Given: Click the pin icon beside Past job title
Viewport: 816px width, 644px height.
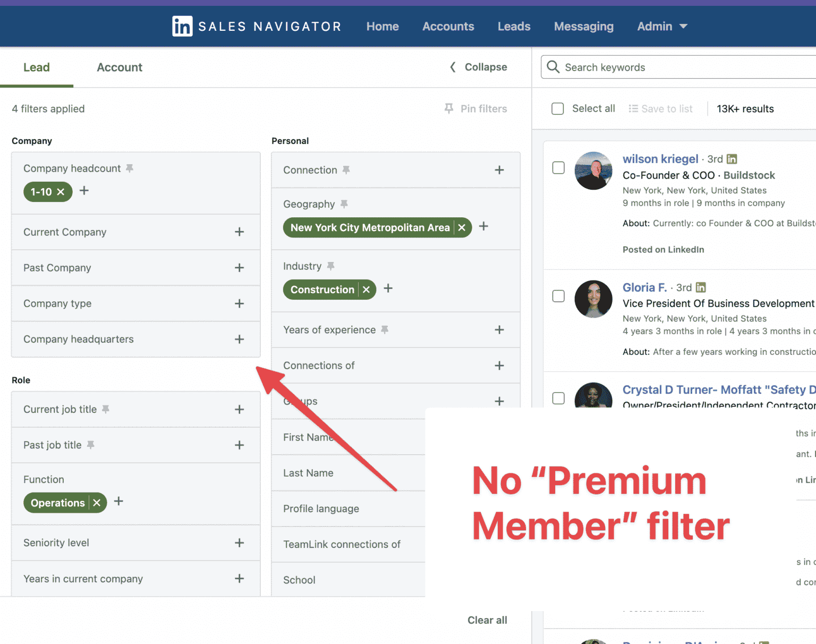Looking at the screenshot, I should point(90,445).
